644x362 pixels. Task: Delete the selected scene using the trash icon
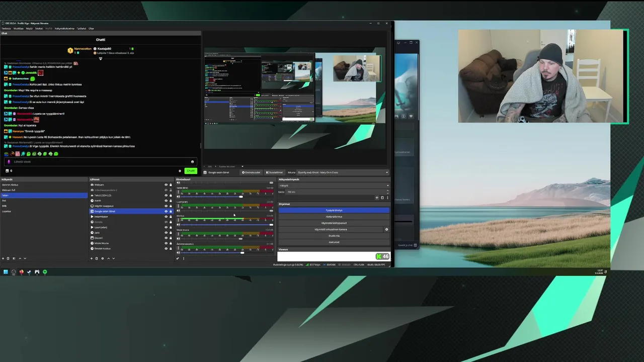pyautogui.click(x=8, y=258)
